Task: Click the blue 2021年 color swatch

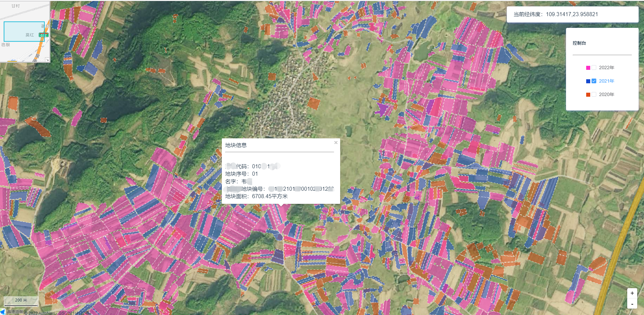Action: [x=588, y=81]
